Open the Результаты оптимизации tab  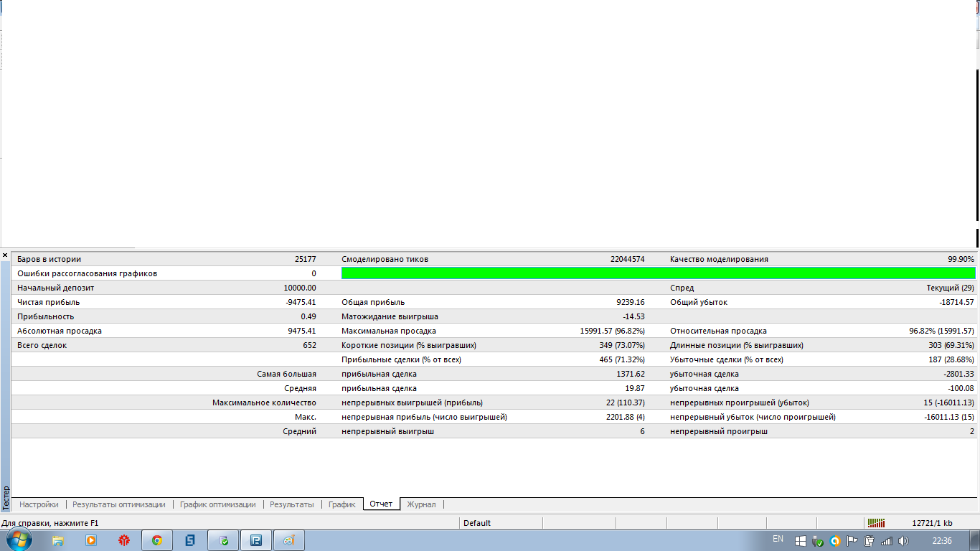pos(119,504)
